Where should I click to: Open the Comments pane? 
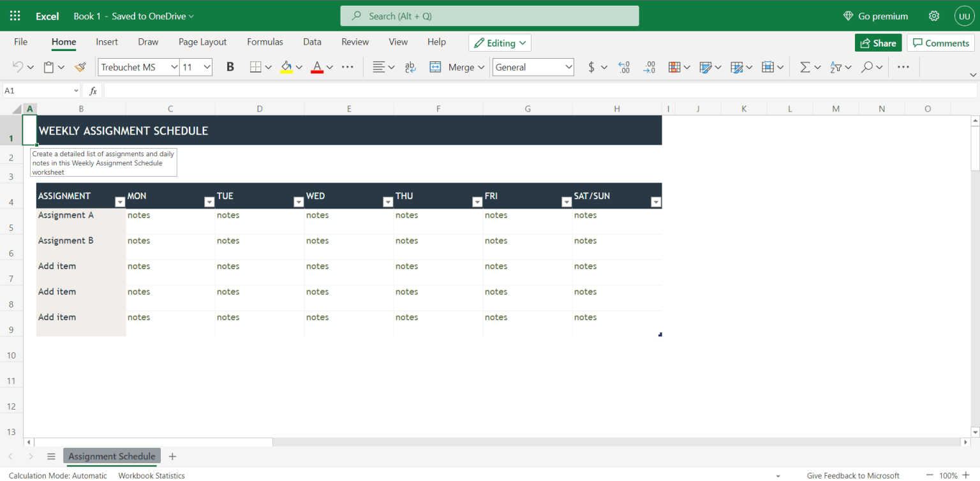point(940,42)
